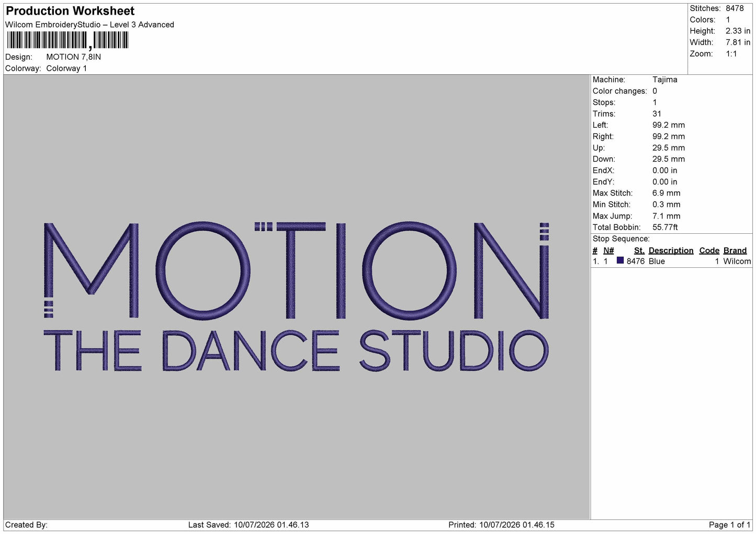Click the 'Wilcom' brand entry
756x534 pixels.
pos(737,262)
